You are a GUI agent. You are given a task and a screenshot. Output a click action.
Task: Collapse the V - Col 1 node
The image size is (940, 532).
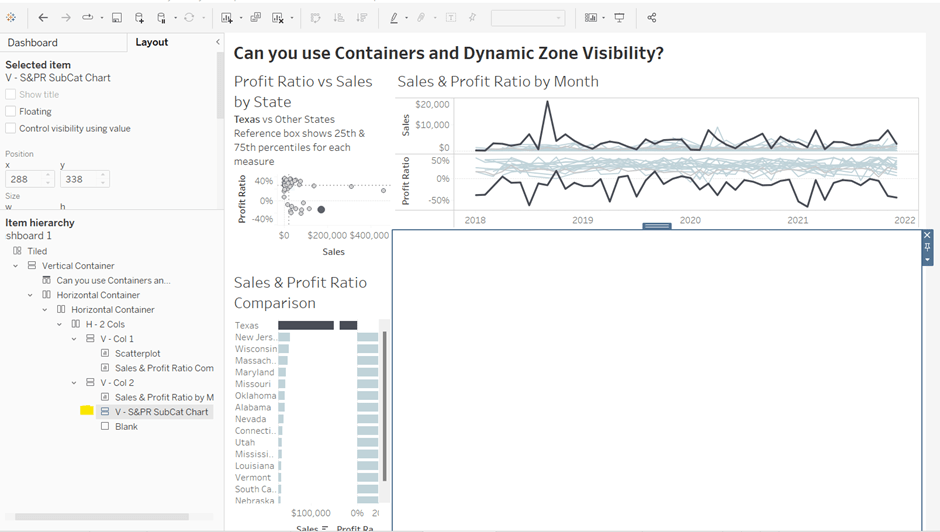(x=75, y=339)
